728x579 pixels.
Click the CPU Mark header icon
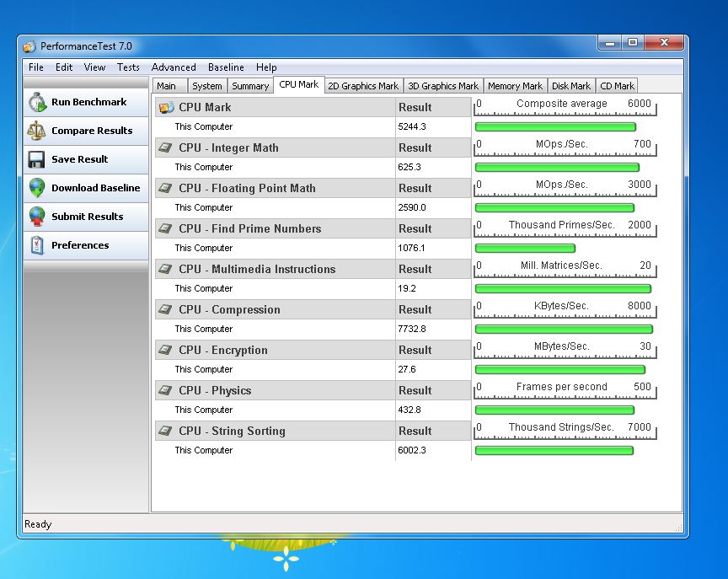(166, 107)
